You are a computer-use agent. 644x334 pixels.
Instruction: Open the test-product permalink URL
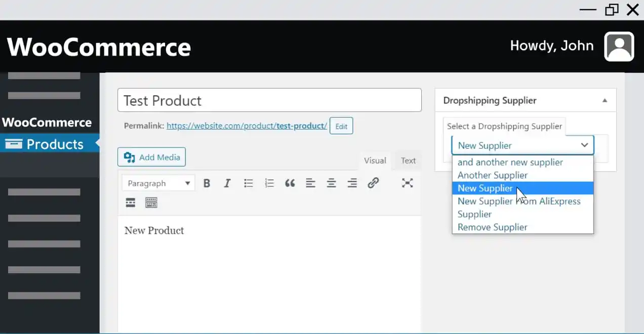pos(247,126)
